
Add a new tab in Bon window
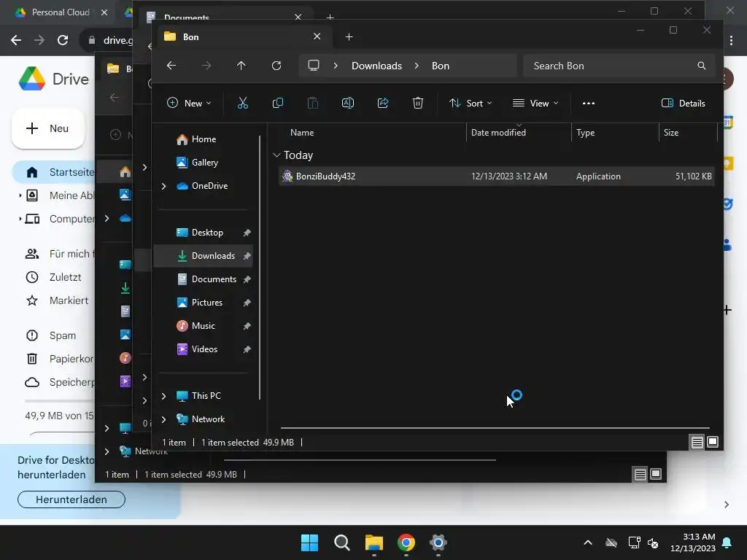[x=349, y=36]
